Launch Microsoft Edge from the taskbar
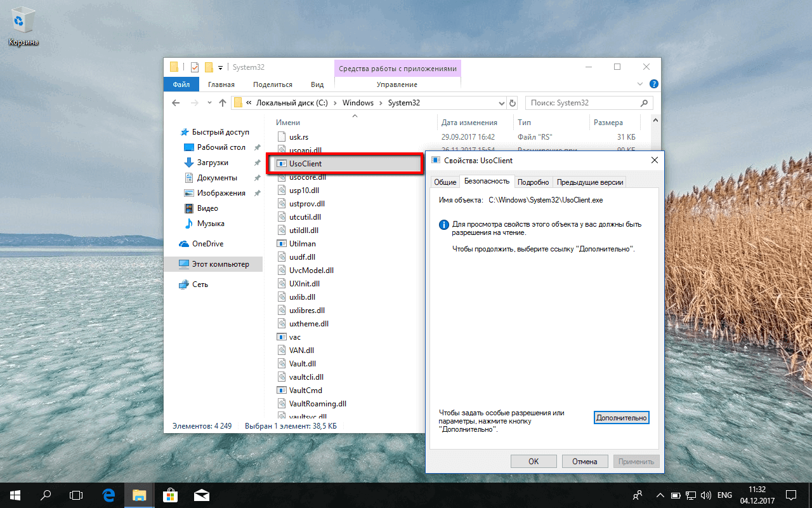The image size is (812, 508). (x=108, y=495)
